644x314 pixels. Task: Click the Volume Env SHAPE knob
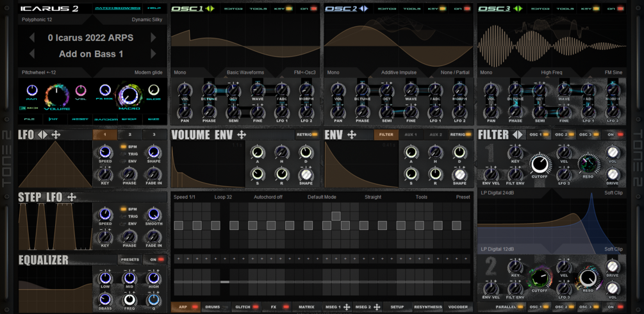point(305,175)
